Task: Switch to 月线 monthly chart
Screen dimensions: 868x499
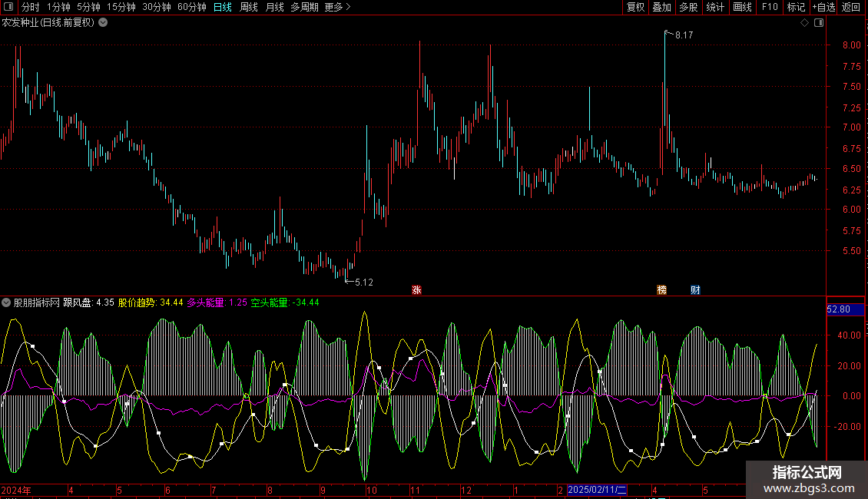Action: (x=274, y=7)
